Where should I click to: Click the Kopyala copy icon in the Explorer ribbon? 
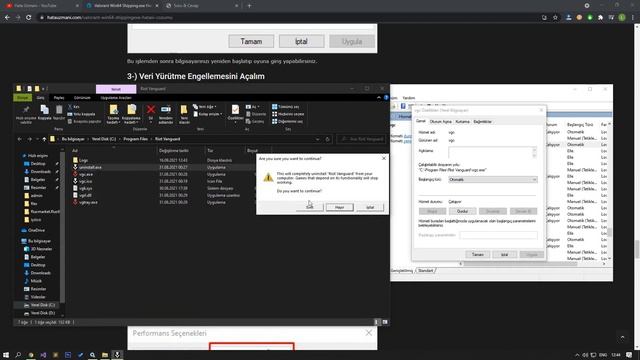(x=44, y=110)
